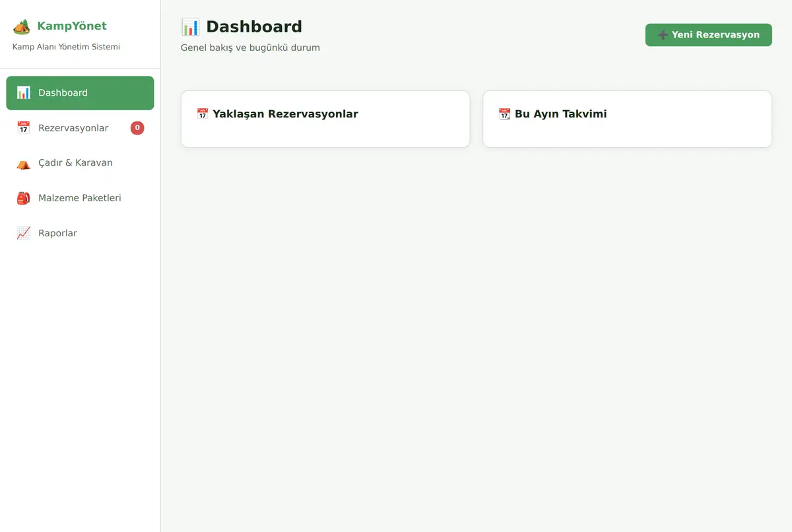This screenshot has height=532, width=792.
Task: Click the Dashboard bar chart sidebar icon
Action: click(x=23, y=93)
